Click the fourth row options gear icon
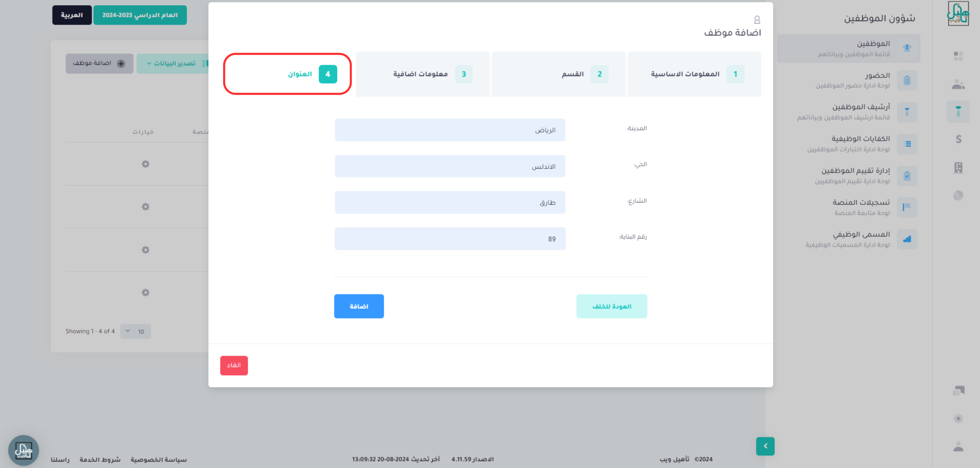 pyautogui.click(x=145, y=292)
